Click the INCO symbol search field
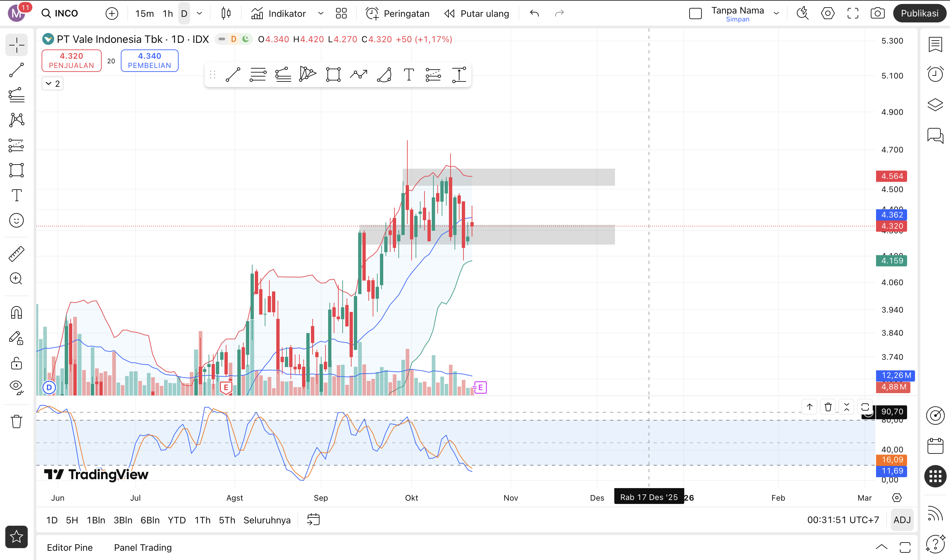 [66, 14]
